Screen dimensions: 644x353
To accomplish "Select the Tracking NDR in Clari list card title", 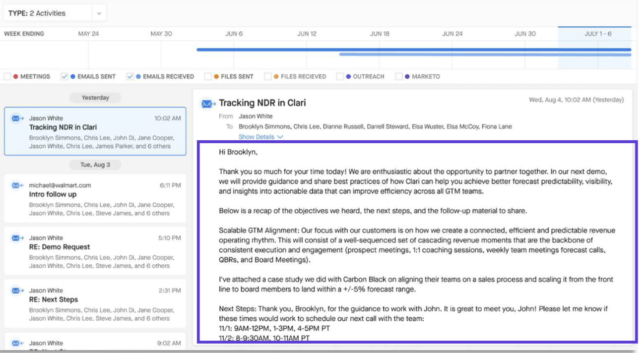I will coord(63,127).
